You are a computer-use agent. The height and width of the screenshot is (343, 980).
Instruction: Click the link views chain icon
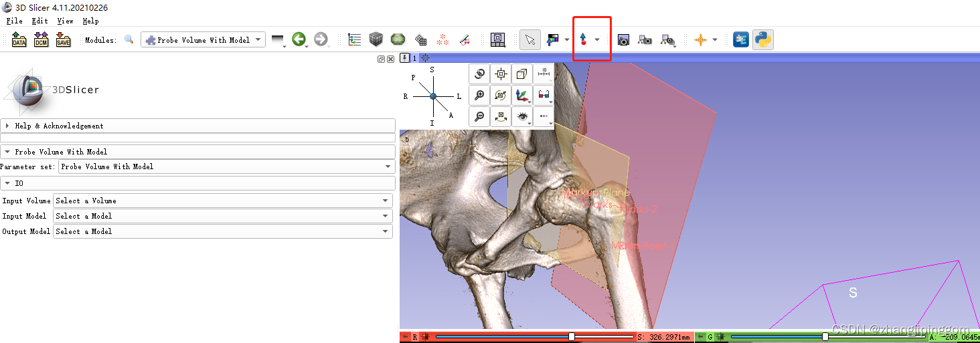pyautogui.click(x=479, y=74)
